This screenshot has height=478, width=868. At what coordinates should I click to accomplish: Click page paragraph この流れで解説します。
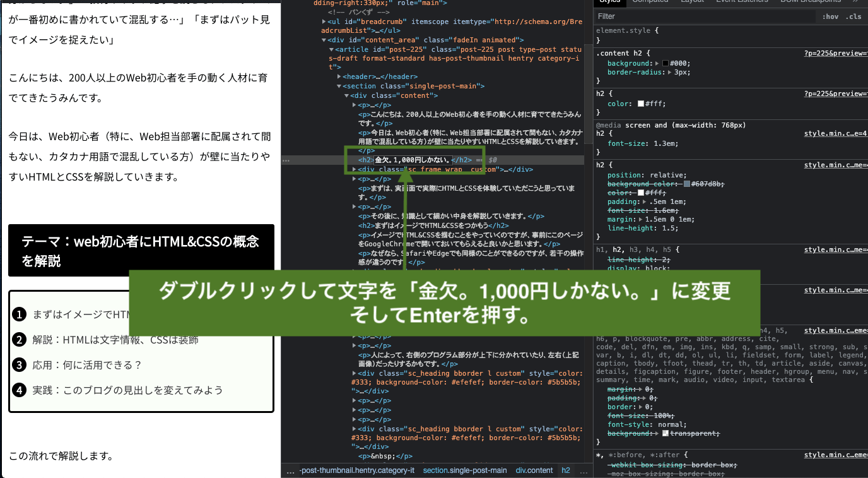(x=61, y=455)
